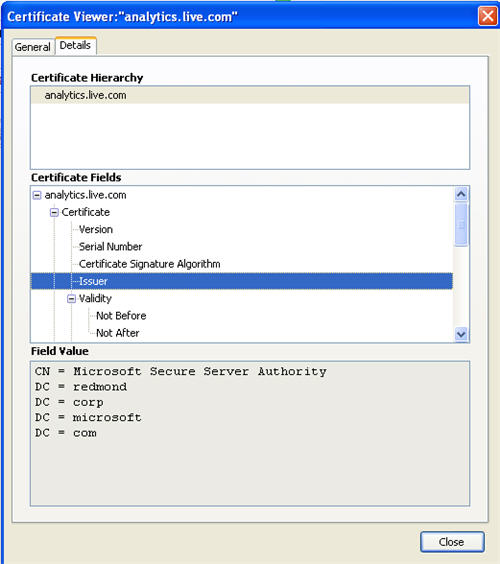Collapse the Certificate tree node
This screenshot has height=564, width=500.
click(x=54, y=213)
